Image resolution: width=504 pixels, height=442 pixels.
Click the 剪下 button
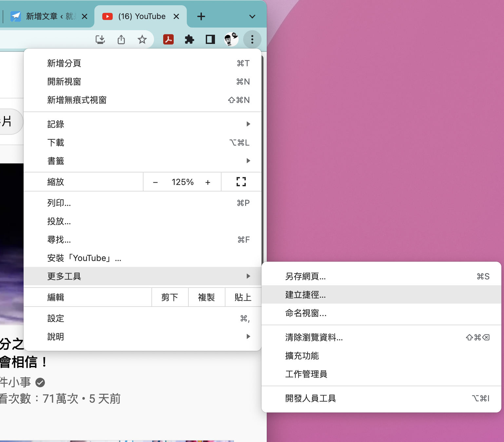click(x=170, y=297)
